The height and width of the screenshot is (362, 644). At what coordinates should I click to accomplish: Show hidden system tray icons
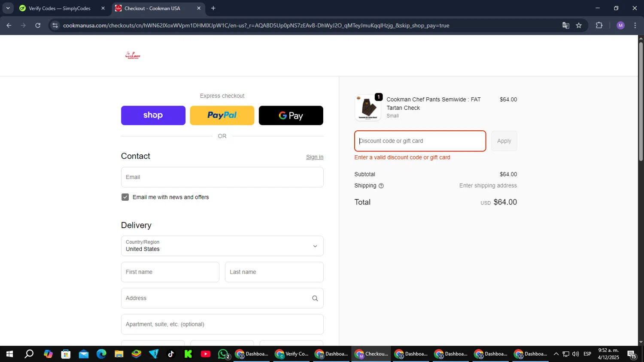click(556, 354)
